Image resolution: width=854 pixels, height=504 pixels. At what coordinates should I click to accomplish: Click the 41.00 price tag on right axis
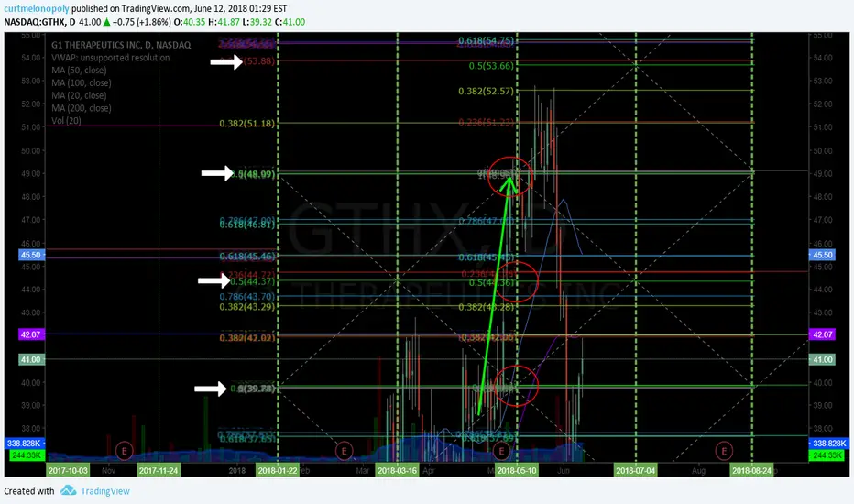[822, 359]
